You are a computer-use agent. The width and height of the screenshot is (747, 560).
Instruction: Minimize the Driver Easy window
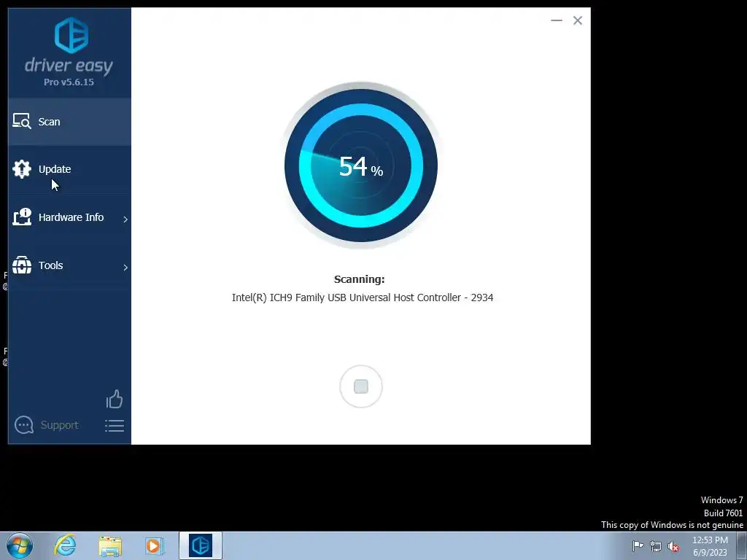[557, 20]
